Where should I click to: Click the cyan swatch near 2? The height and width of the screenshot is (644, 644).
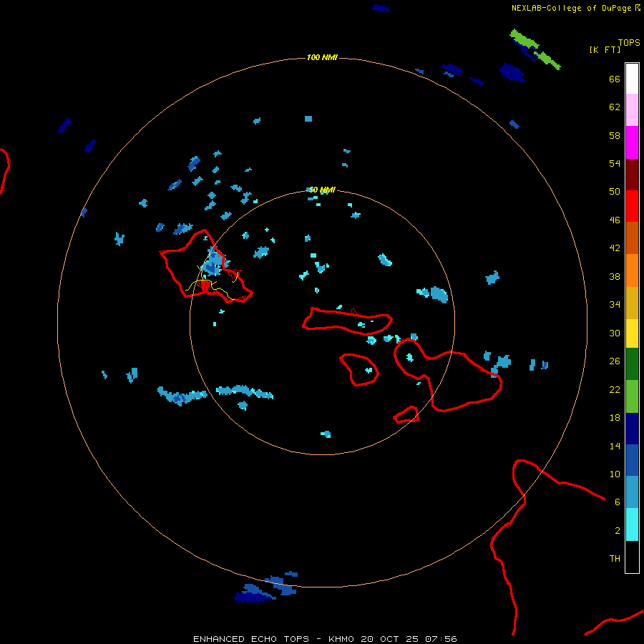click(x=632, y=525)
